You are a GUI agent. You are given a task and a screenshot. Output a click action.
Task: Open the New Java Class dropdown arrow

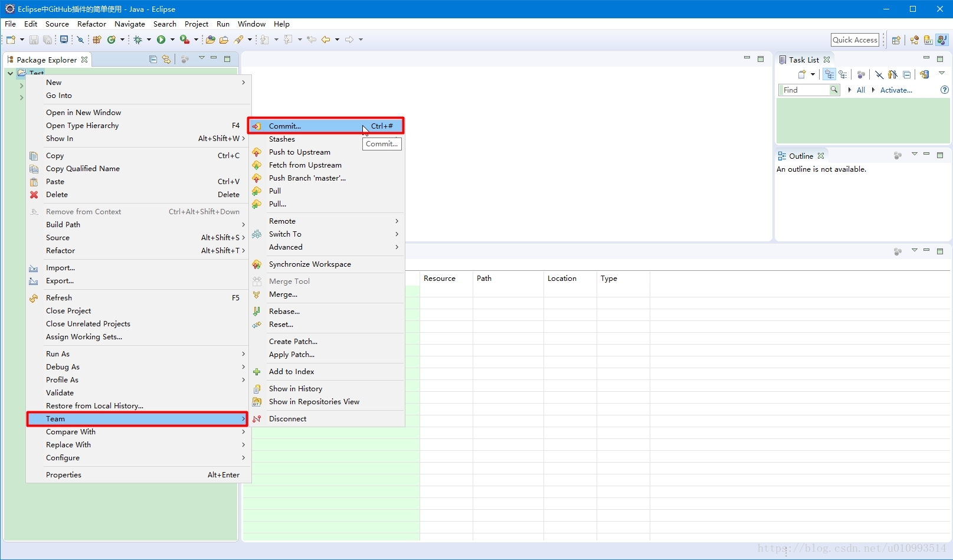122,40
